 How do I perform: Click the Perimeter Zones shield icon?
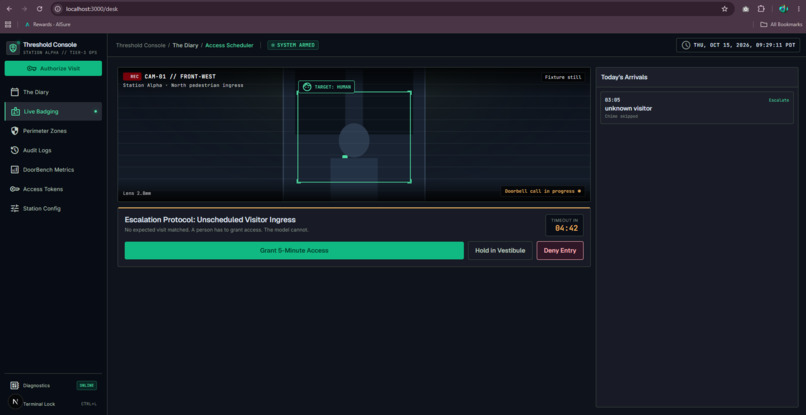14,131
